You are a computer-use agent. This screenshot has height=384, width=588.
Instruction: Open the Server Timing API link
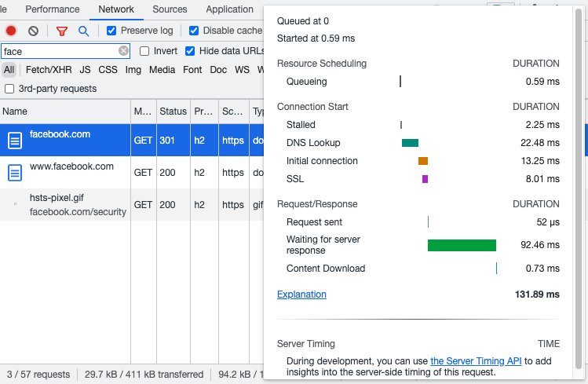tap(476, 361)
